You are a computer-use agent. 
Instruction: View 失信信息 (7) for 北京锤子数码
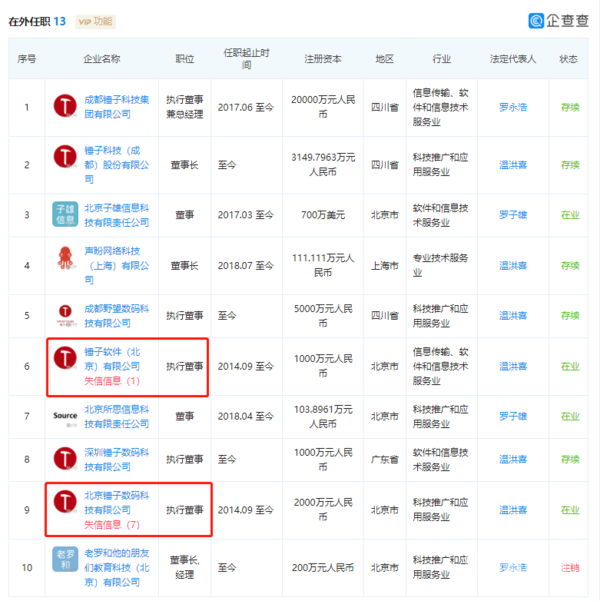click(112, 525)
